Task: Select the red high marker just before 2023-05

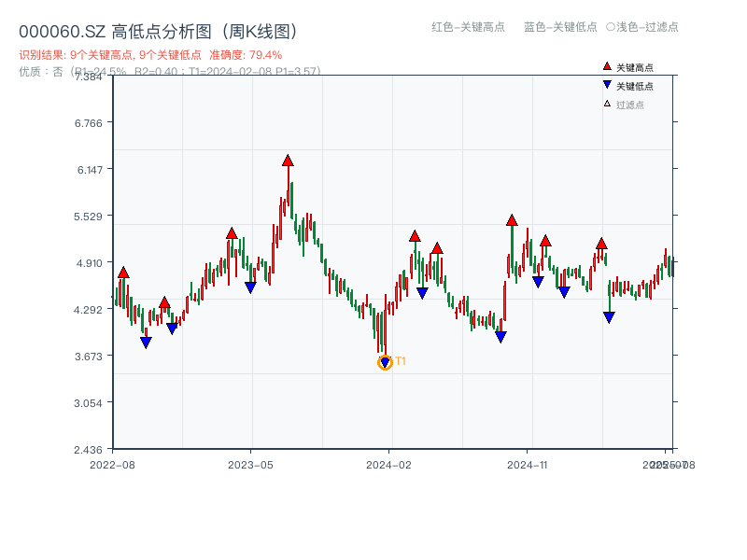Action: [x=232, y=233]
